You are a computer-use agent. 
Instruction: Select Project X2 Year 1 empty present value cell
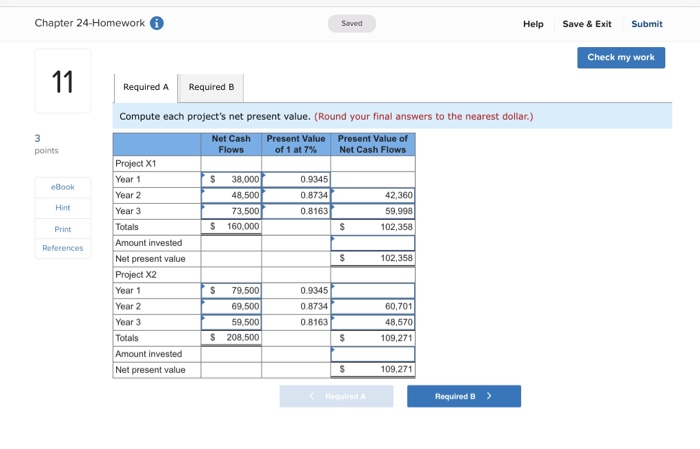pyautogui.click(x=373, y=291)
